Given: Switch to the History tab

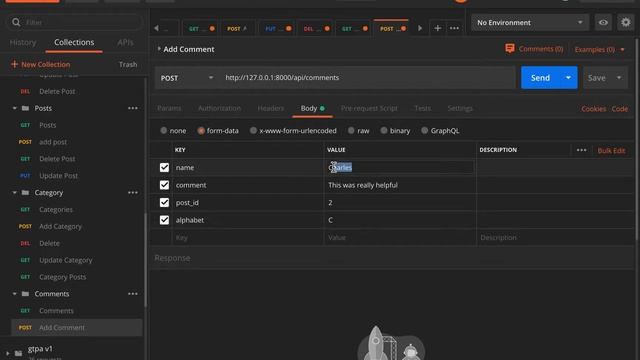Looking at the screenshot, I should coord(23,42).
